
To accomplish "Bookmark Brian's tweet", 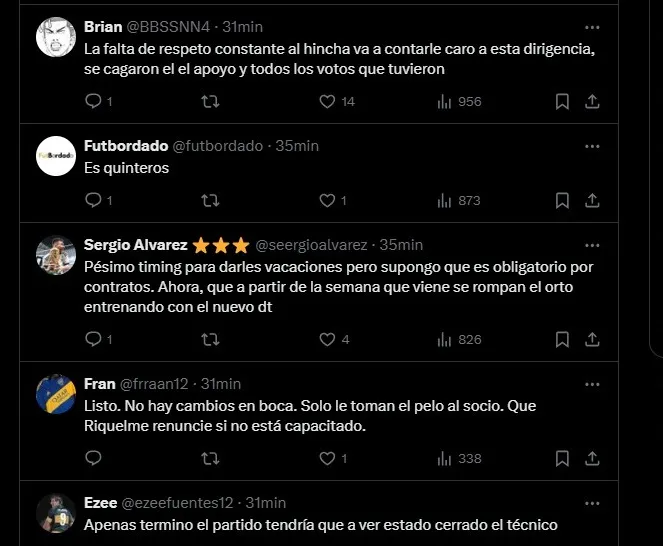I will point(562,101).
